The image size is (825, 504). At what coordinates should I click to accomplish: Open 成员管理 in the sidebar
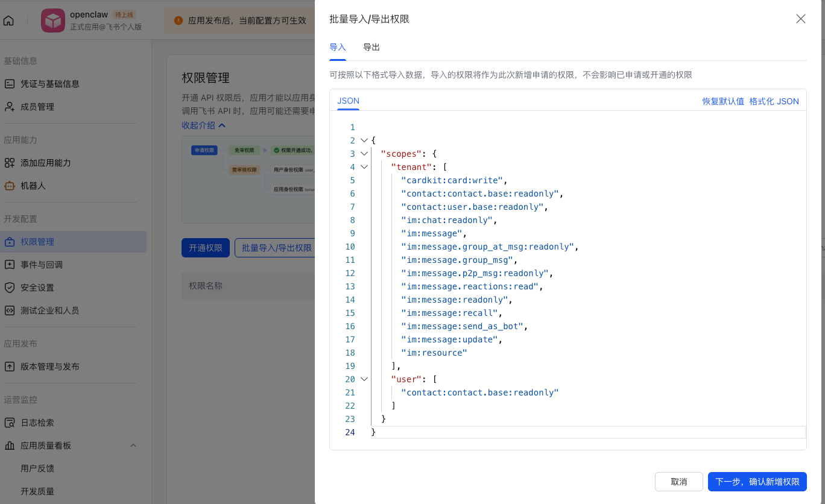pyautogui.click(x=37, y=107)
